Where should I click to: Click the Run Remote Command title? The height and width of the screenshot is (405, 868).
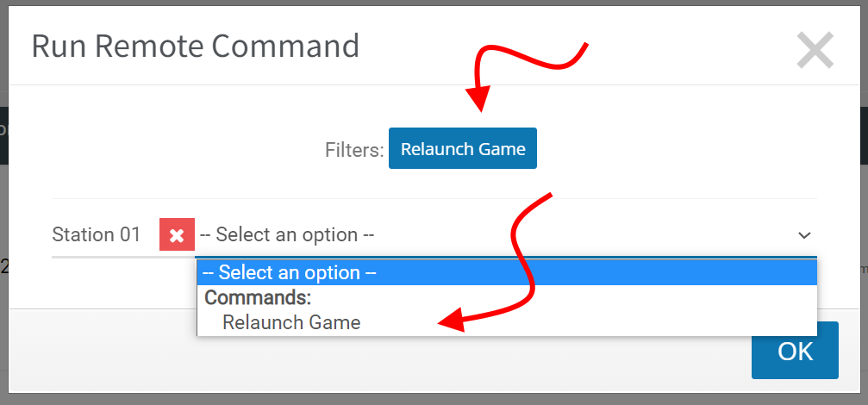(196, 46)
